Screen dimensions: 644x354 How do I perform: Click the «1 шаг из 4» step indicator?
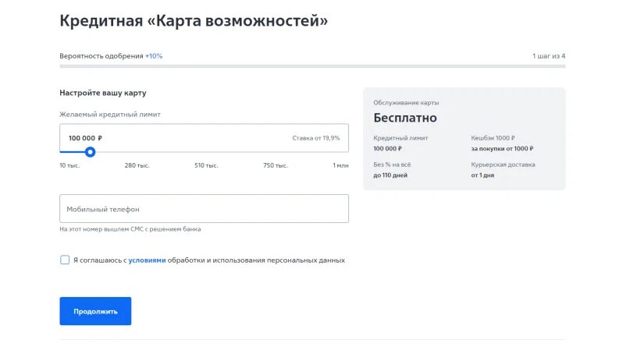[549, 56]
